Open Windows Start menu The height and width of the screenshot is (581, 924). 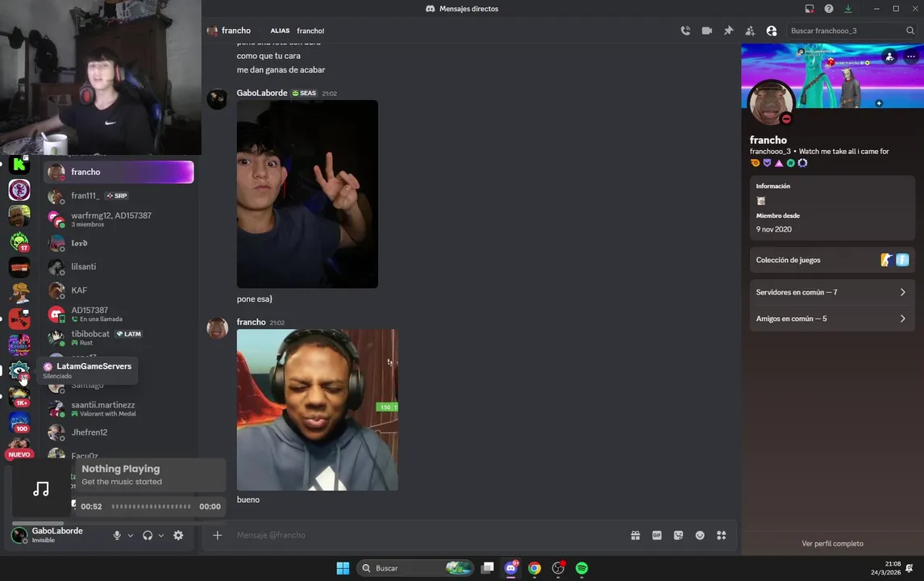tap(343, 568)
